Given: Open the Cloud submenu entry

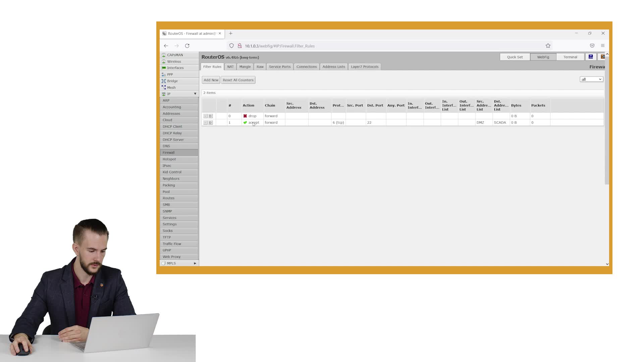Looking at the screenshot, I should pyautogui.click(x=179, y=120).
